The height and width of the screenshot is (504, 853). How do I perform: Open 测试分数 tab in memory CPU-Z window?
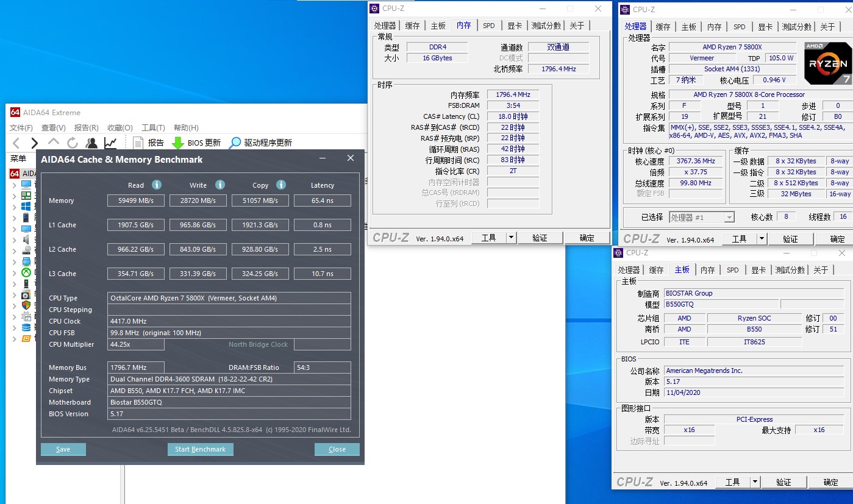click(546, 26)
